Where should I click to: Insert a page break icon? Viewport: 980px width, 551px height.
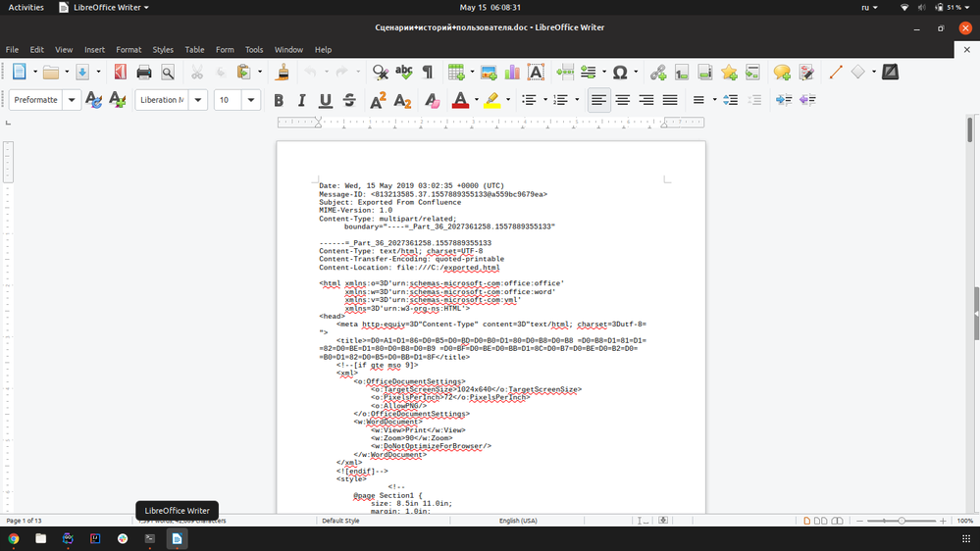[x=565, y=73]
